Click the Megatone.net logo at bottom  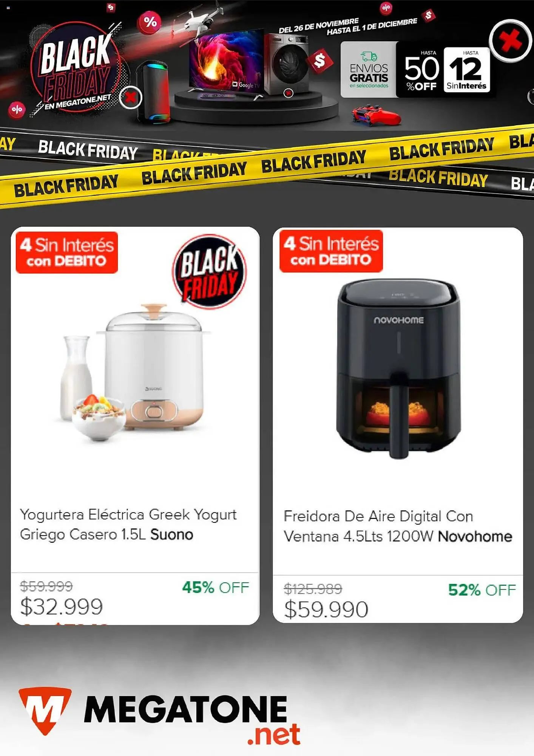click(159, 716)
